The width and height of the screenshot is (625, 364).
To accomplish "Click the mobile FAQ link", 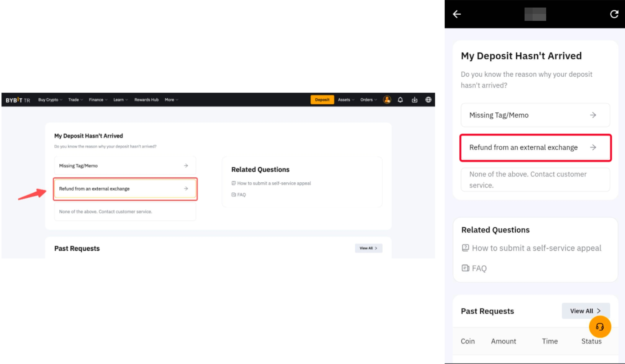I will (x=479, y=268).
